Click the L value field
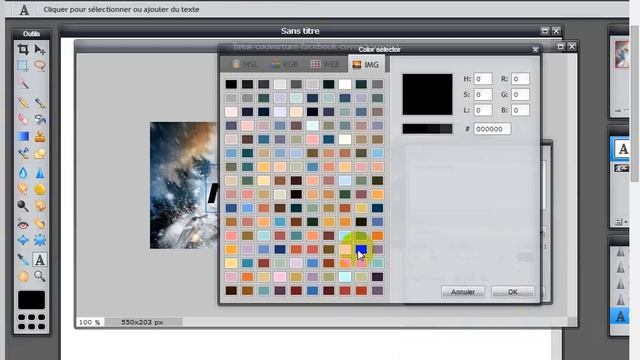 point(483,110)
